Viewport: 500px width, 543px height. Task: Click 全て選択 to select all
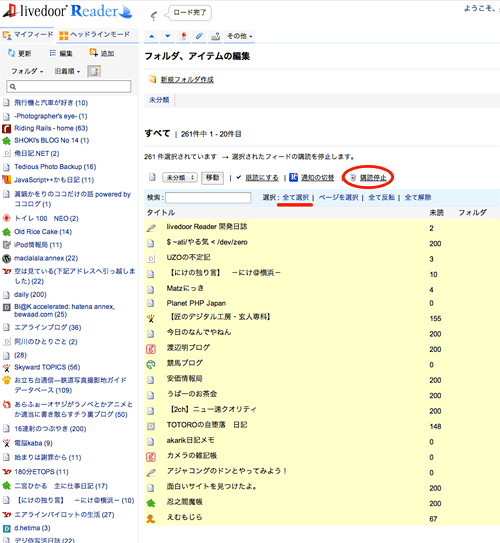point(295,197)
